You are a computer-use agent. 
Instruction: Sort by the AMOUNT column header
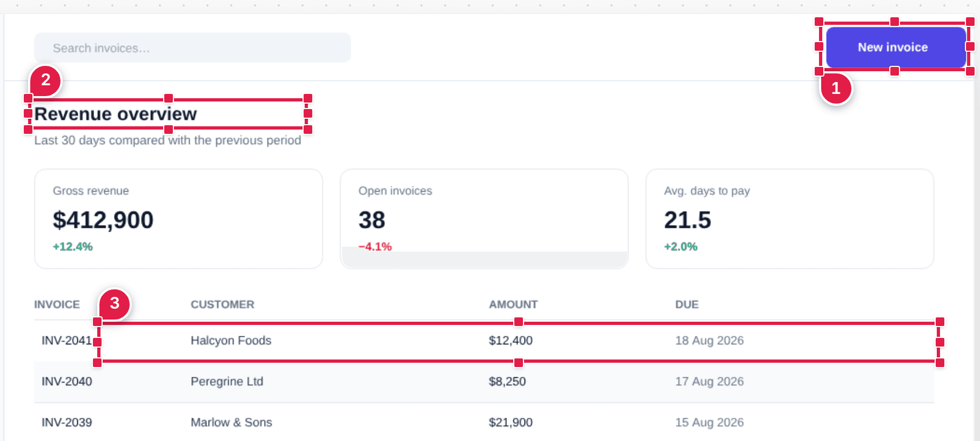click(513, 304)
